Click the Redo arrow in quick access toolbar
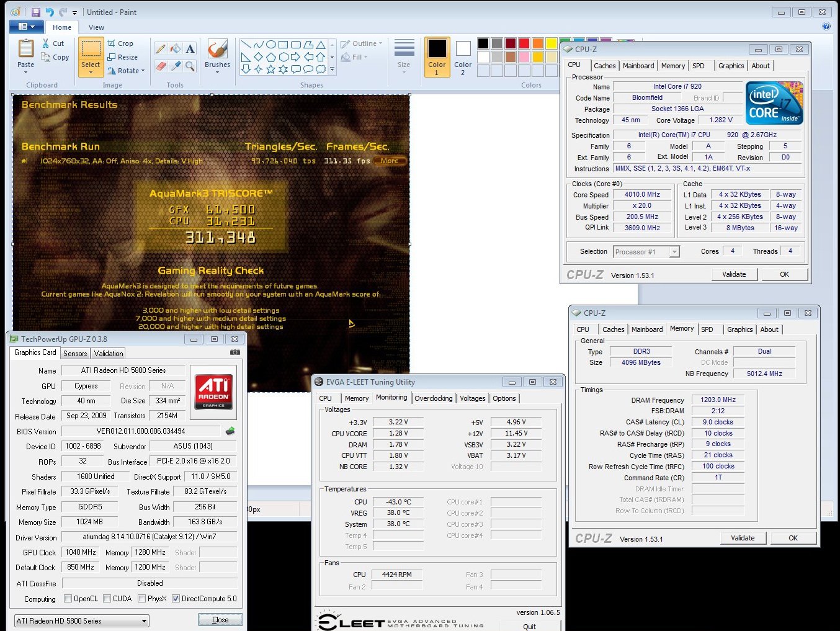This screenshot has height=631, width=840. [x=63, y=12]
